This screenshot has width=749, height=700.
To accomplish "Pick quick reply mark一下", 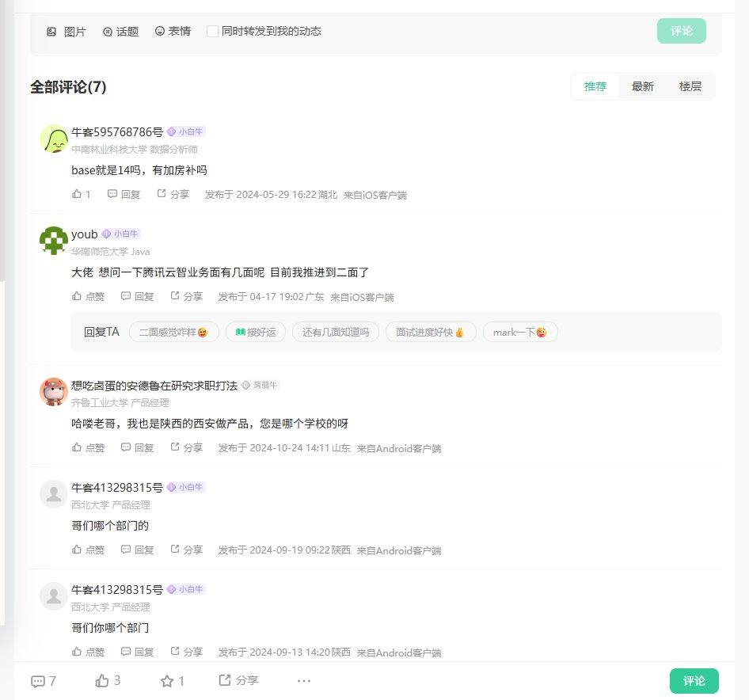I will point(520,332).
